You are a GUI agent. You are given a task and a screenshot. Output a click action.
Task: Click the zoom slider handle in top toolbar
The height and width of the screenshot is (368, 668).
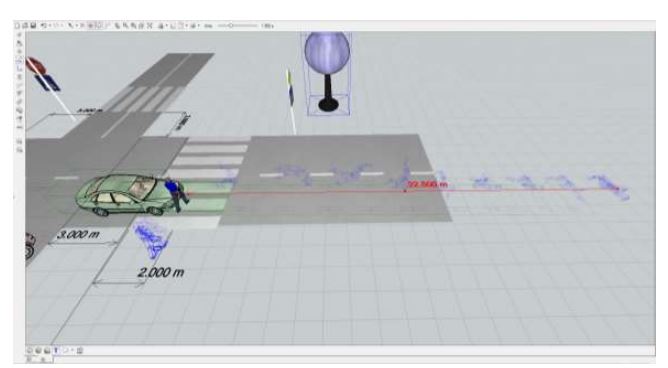230,26
